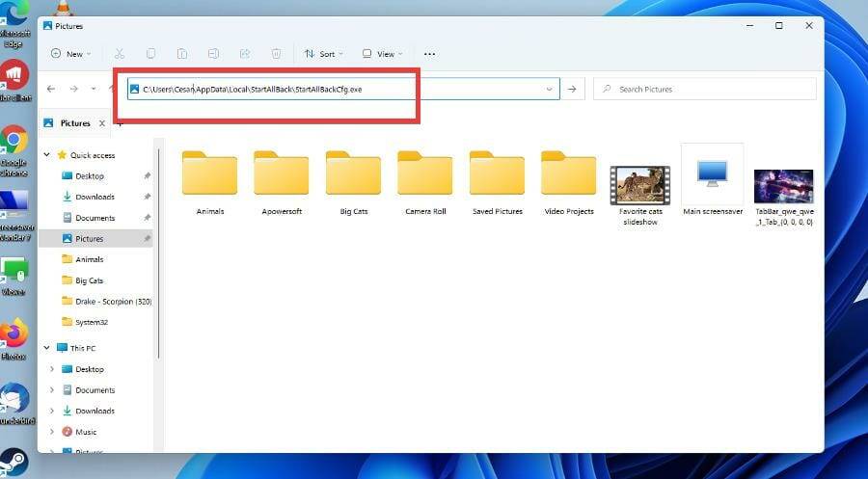Image resolution: width=868 pixels, height=479 pixels.
Task: Click the navigation pane scrollbar
Action: click(159, 254)
